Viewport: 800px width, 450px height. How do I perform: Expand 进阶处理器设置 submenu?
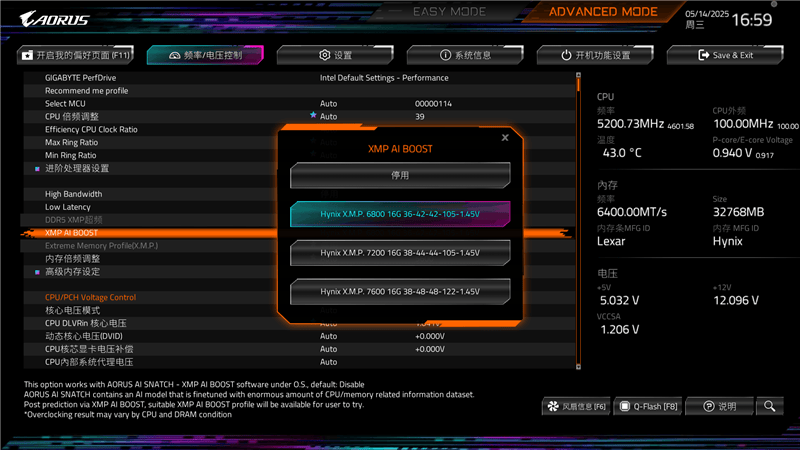tap(77, 168)
